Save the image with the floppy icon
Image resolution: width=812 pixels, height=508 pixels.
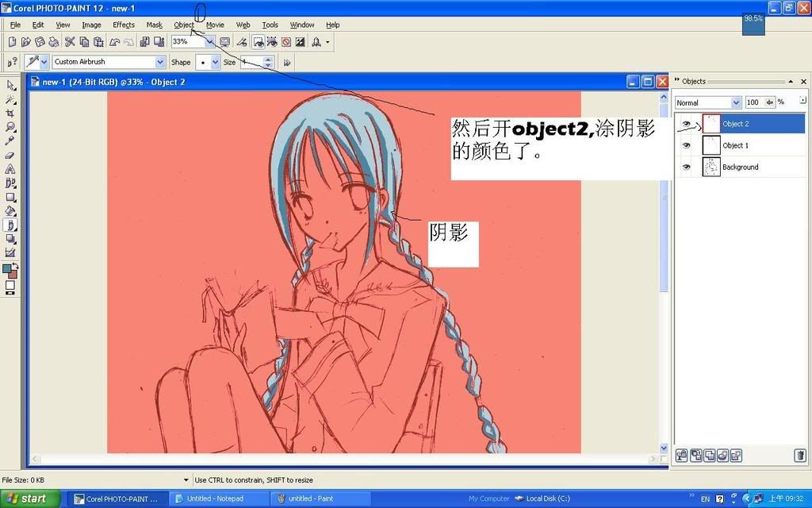[x=40, y=42]
